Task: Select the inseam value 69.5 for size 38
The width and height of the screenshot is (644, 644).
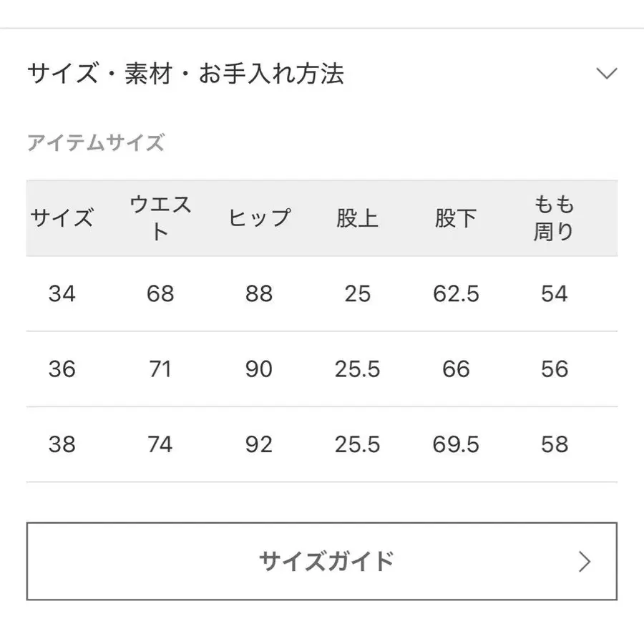Action: [455, 444]
